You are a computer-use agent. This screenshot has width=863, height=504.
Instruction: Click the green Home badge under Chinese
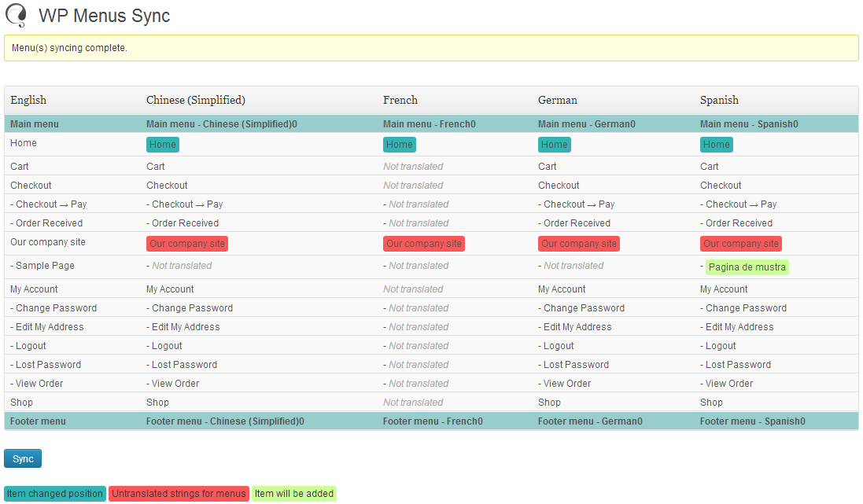163,145
